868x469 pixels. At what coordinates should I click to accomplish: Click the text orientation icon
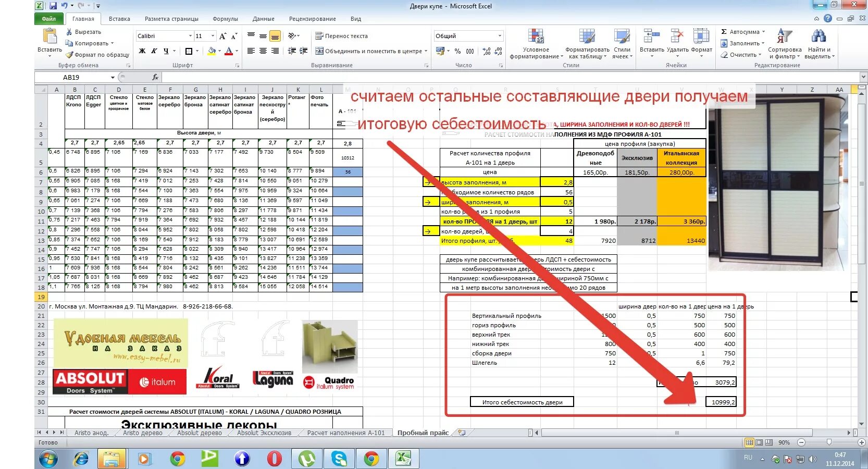click(x=292, y=36)
